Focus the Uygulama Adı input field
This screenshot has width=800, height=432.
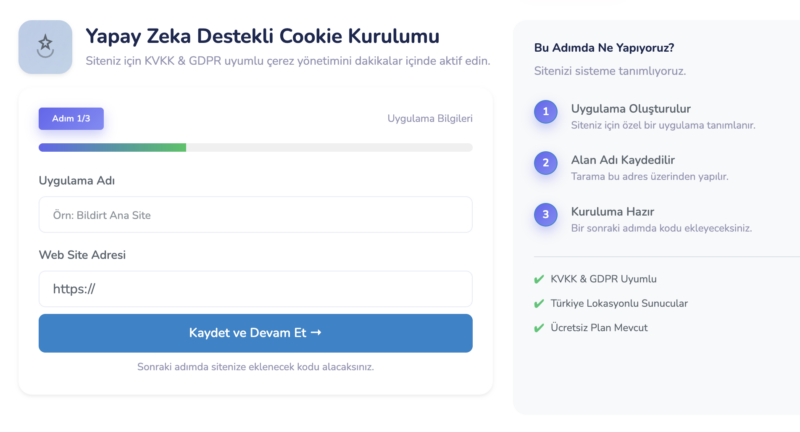tap(255, 215)
